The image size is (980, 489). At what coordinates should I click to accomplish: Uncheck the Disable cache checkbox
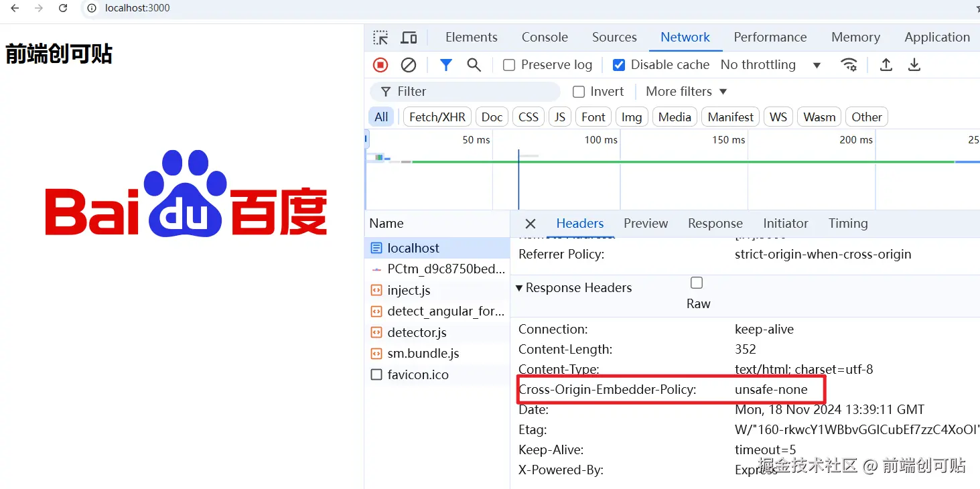point(619,65)
